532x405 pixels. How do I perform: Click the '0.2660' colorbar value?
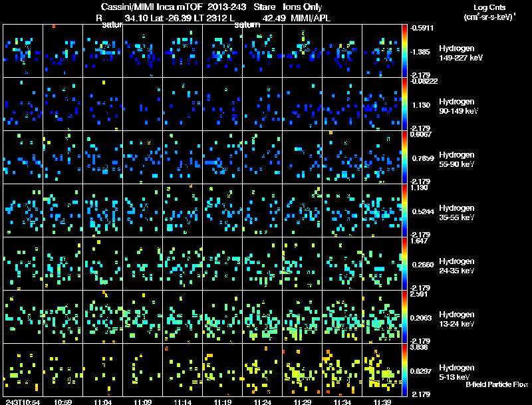pos(423,265)
